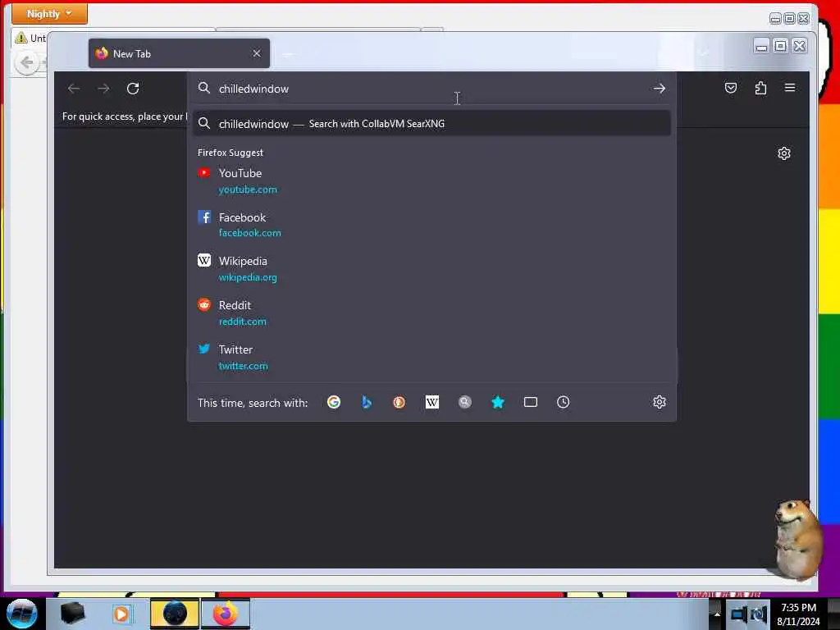
Task: Close the New Tab tab
Action: coord(257,53)
